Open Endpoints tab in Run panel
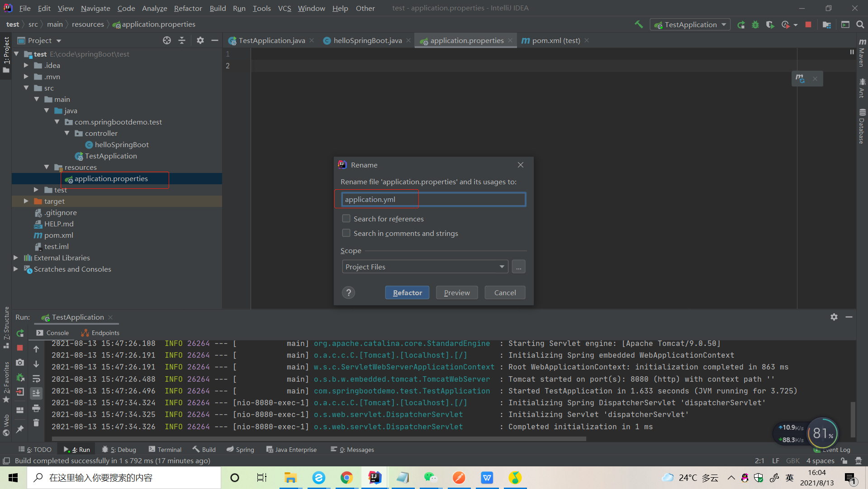This screenshot has width=868, height=489. 100,333
